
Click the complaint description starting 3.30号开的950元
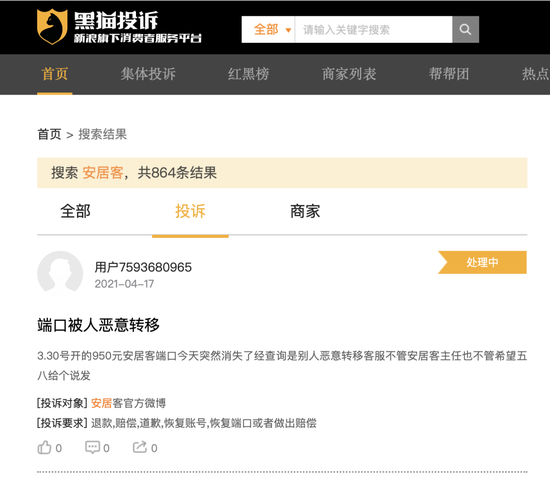point(282,366)
